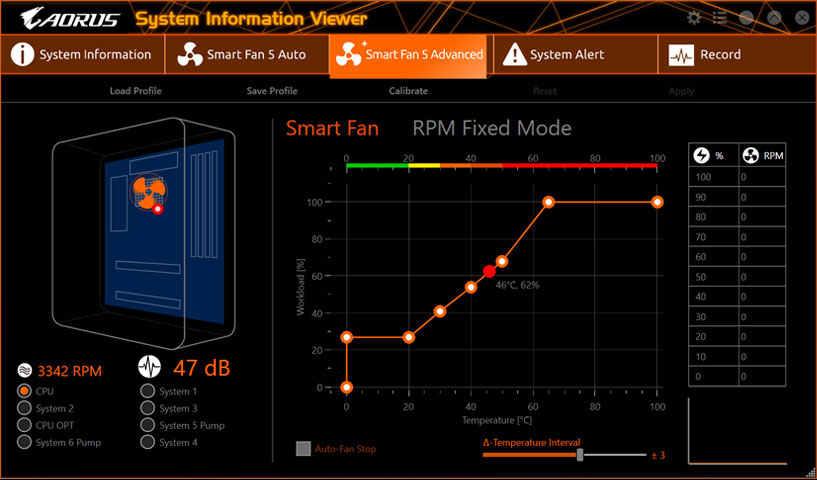The height and width of the screenshot is (480, 817).
Task: Enable the Auto-Fan Stop checkbox
Action: click(x=304, y=449)
